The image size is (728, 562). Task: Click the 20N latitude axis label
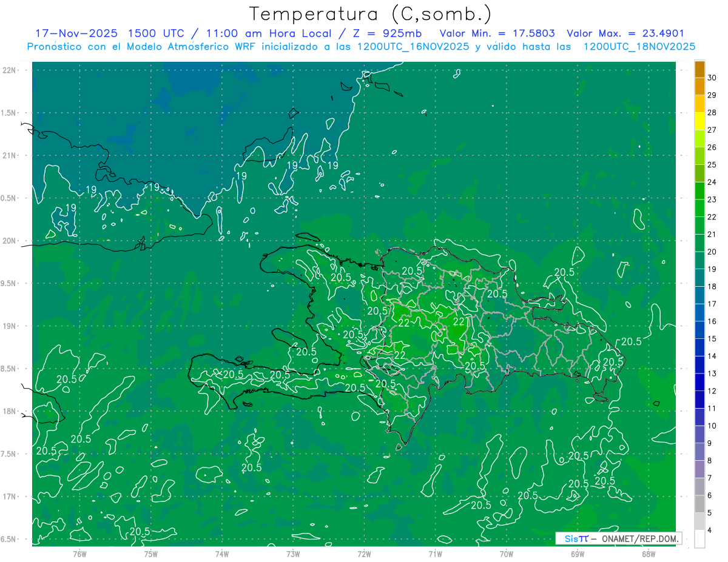[x=10, y=241]
